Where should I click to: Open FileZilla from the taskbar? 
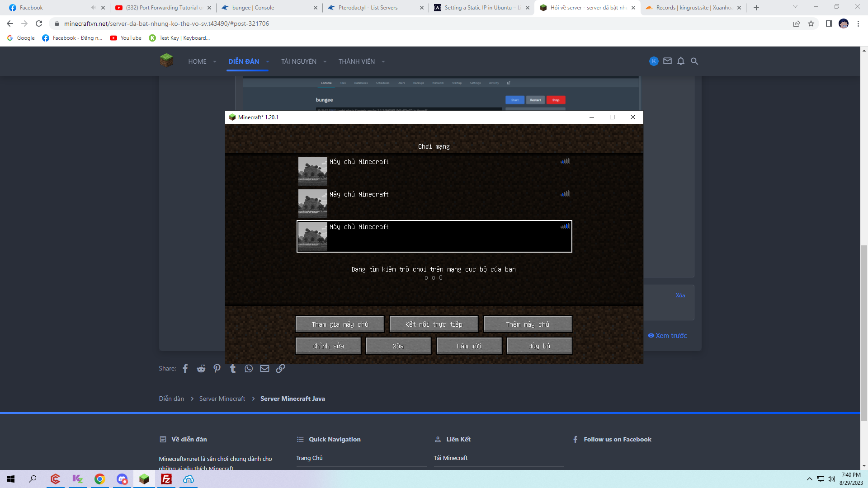166,479
